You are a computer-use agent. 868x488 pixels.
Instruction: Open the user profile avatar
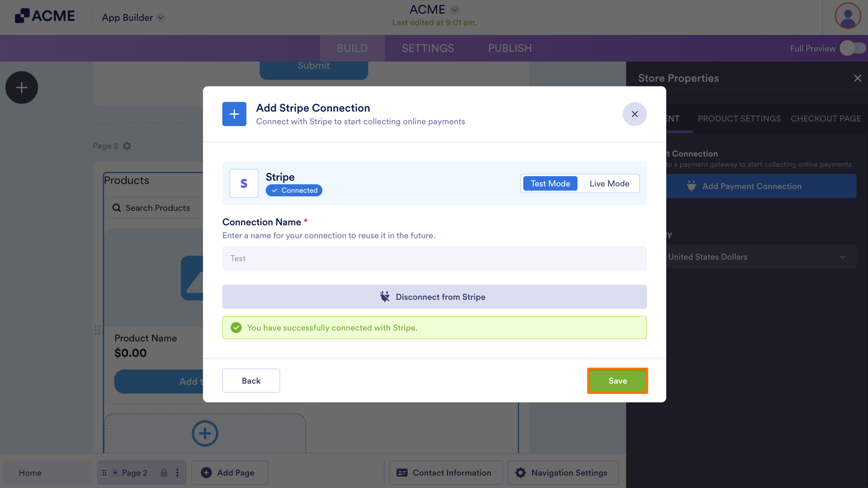(x=848, y=16)
